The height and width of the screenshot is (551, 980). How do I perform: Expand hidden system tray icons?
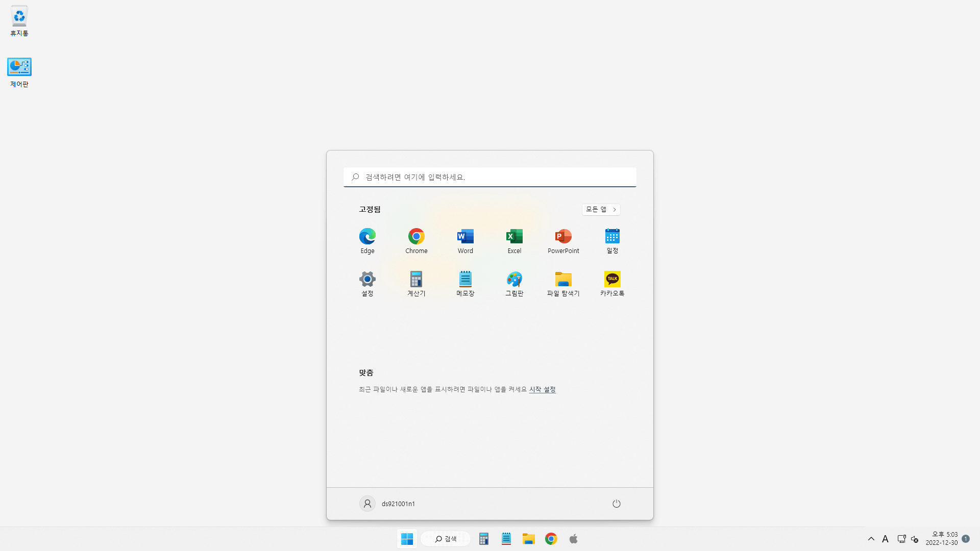pyautogui.click(x=871, y=539)
